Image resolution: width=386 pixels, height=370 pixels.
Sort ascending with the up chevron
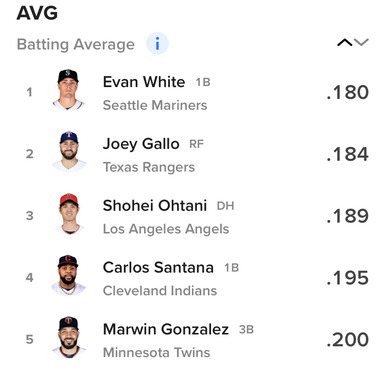(x=344, y=42)
